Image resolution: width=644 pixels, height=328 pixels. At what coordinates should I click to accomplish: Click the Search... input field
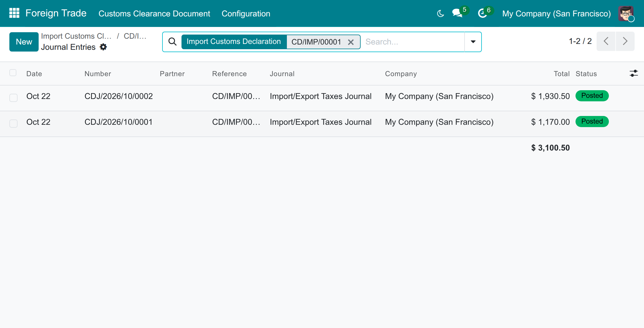coord(413,42)
